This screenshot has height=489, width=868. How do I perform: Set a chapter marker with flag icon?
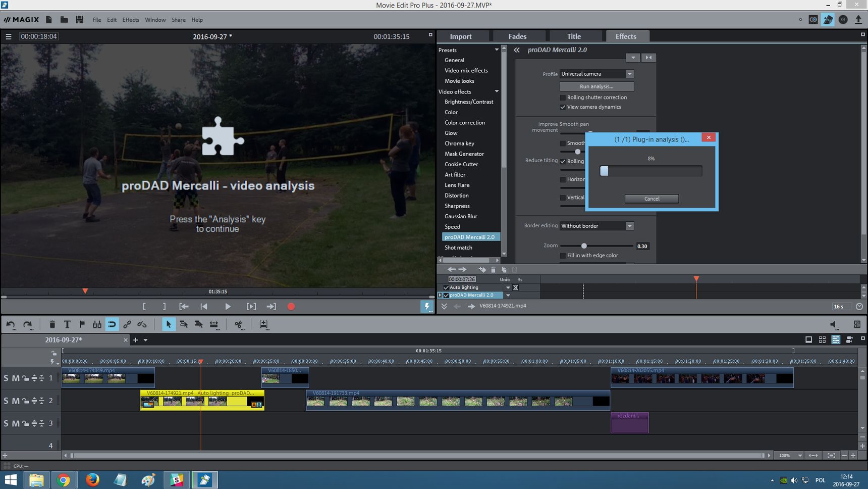coord(82,324)
